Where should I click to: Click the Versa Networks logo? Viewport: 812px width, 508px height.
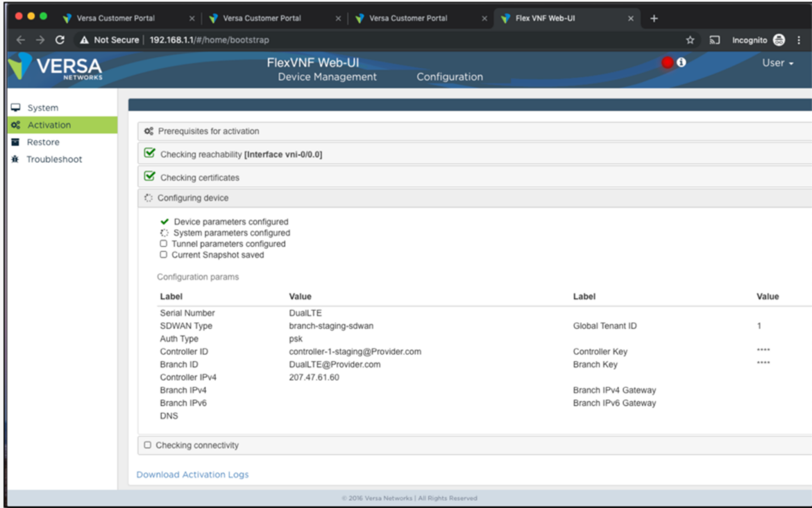pyautogui.click(x=56, y=67)
